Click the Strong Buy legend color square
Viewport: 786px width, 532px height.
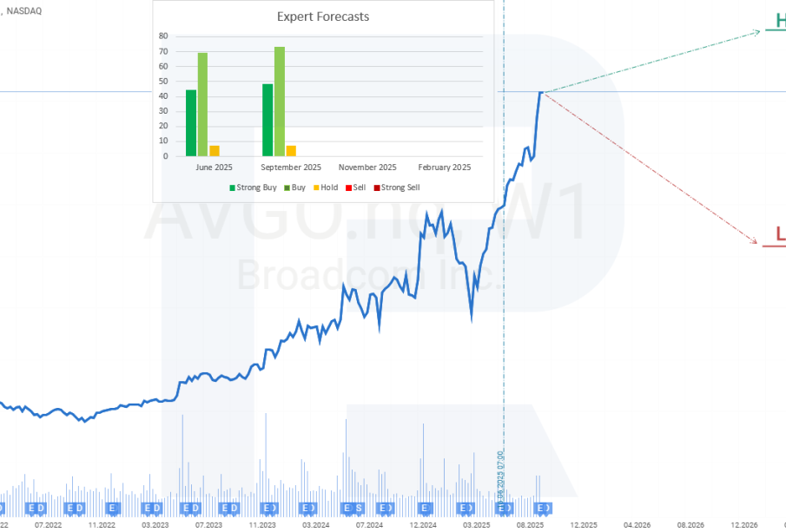tap(233, 187)
